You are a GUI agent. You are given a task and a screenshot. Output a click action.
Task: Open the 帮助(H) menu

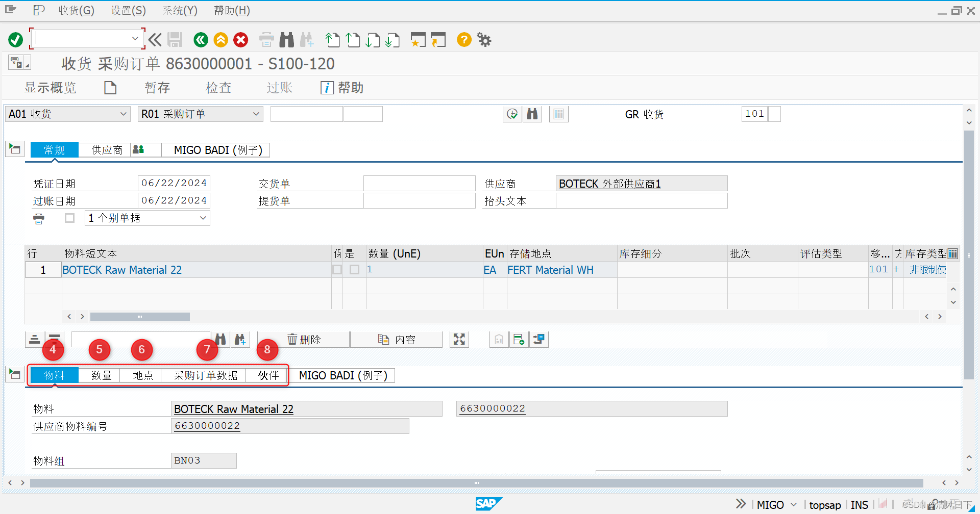click(x=232, y=10)
